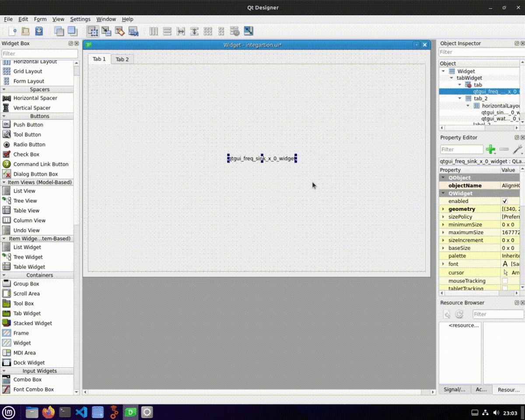Enable mouseTracking for the widget
Image resolution: width=525 pixels, height=420 pixels.
(505, 281)
